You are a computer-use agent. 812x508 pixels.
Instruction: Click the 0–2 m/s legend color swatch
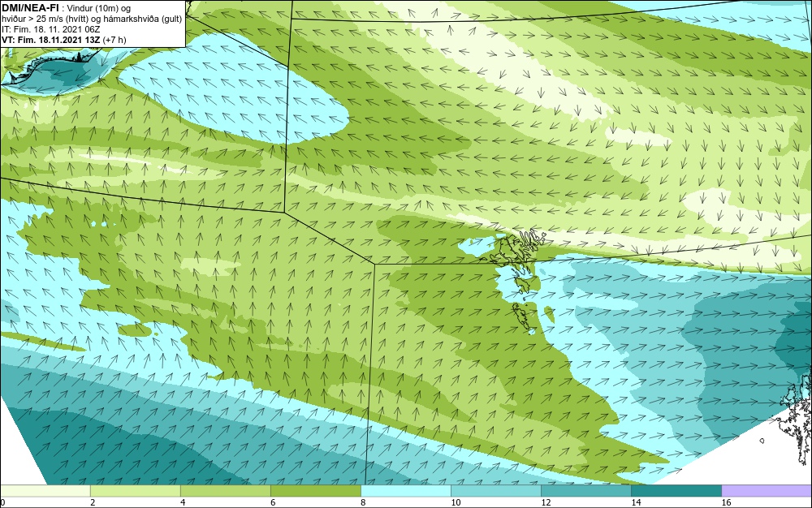tap(45, 491)
